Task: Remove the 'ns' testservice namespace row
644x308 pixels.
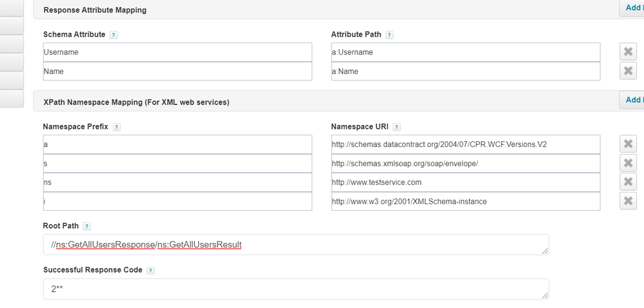Action: tap(627, 182)
